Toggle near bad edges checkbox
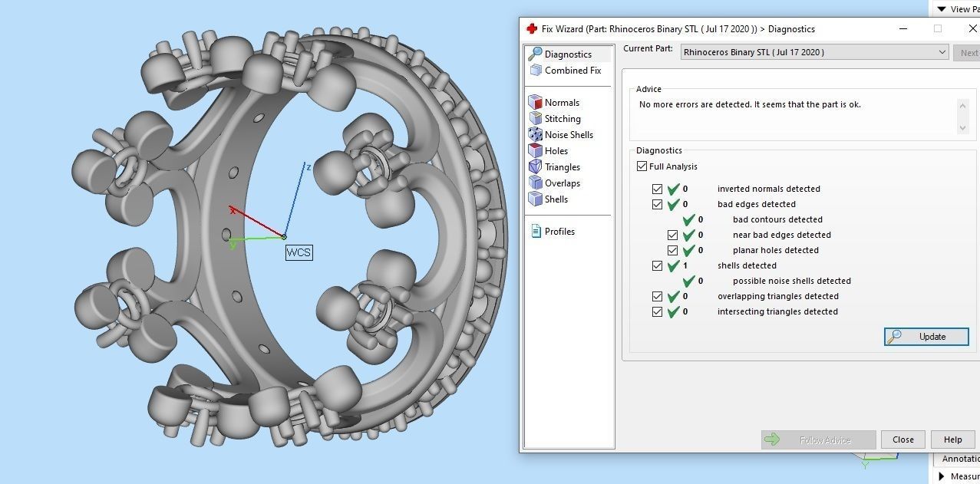 [672, 235]
